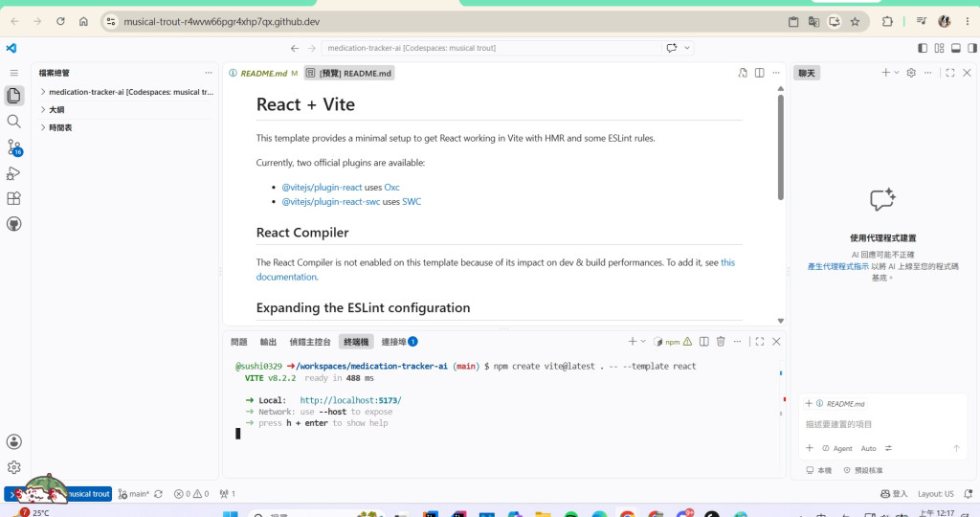Open the browser extensions puzzle icon

[x=887, y=21]
